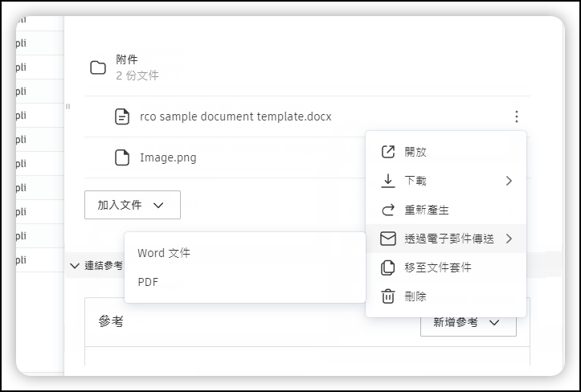Click the 移至文件套件 copy icon
581x392 pixels.
coord(388,267)
